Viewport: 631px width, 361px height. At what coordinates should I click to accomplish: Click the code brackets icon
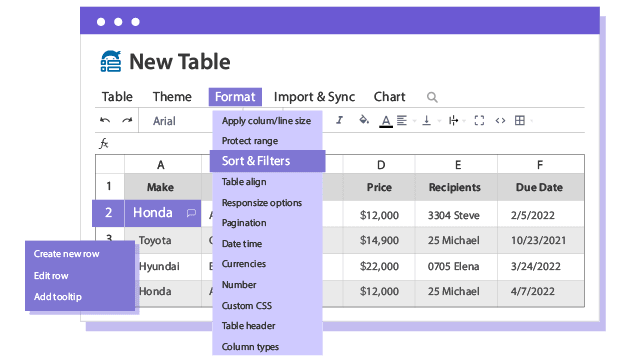(500, 120)
